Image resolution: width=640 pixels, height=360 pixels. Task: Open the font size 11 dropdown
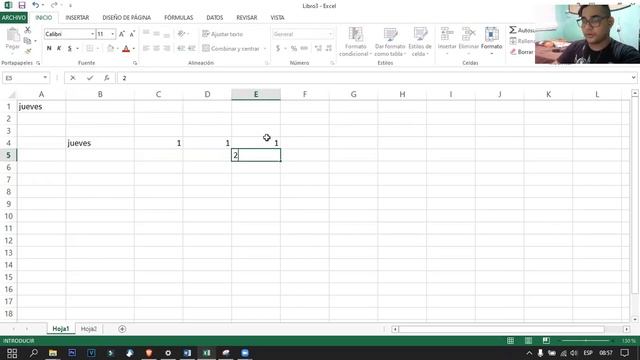click(113, 34)
